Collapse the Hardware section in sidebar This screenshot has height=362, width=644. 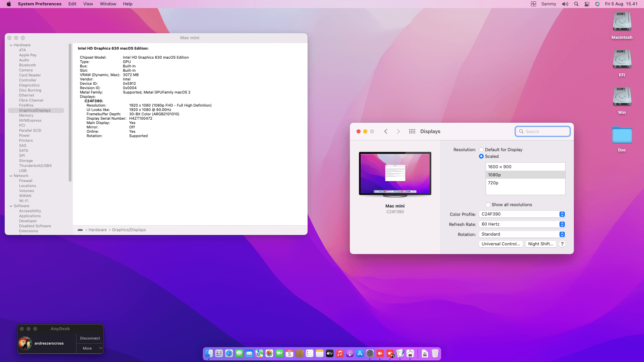pyautogui.click(x=11, y=45)
